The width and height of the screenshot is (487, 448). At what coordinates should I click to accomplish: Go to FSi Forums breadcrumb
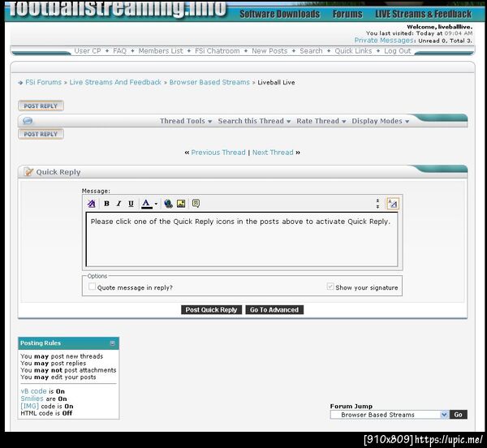tap(44, 82)
